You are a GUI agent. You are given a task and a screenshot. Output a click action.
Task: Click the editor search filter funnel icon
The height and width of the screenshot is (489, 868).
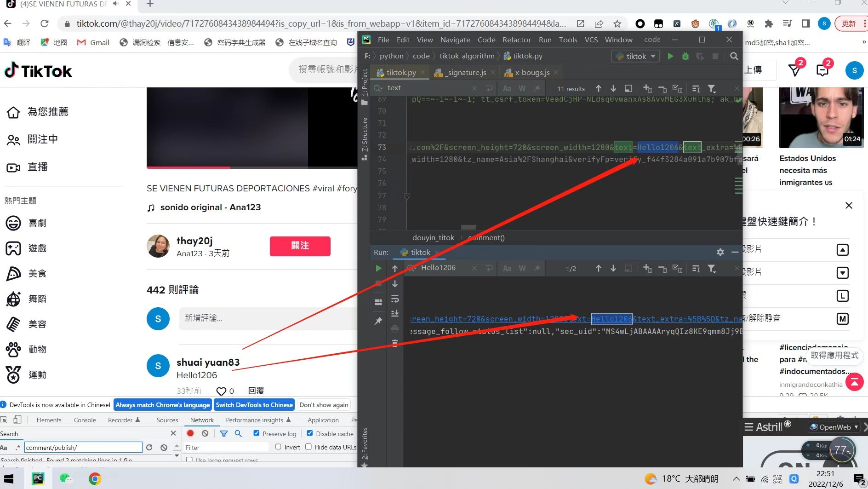coord(712,88)
